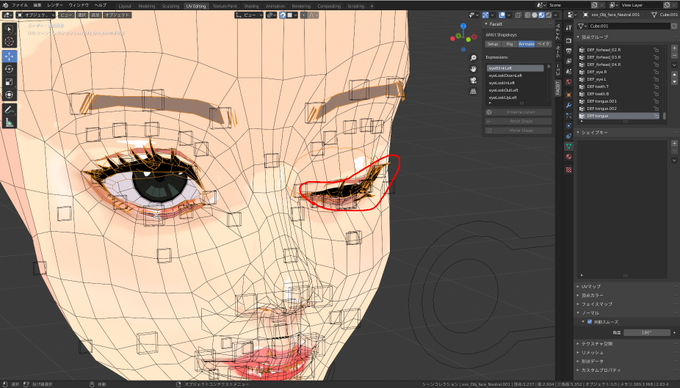Switch to solid viewport shading
680x388 pixels.
click(534, 15)
